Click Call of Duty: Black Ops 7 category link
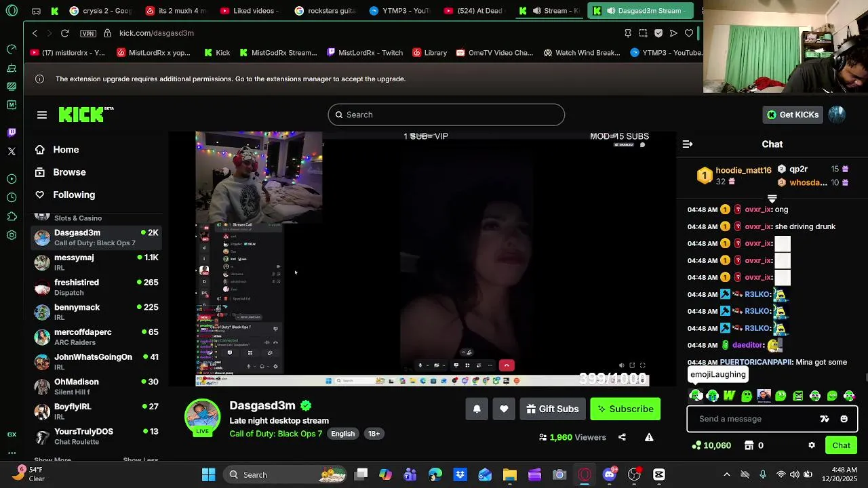The height and width of the screenshot is (488, 868). pyautogui.click(x=276, y=434)
